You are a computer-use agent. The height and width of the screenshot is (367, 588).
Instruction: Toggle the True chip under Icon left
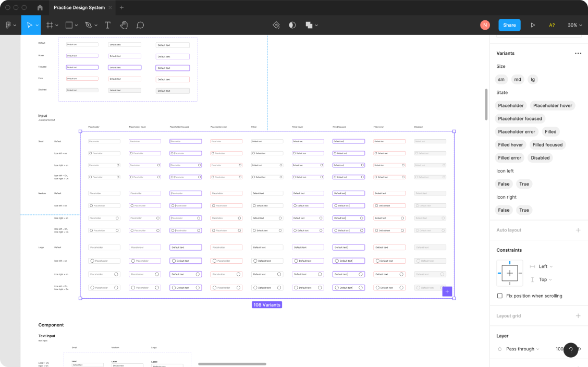524,184
